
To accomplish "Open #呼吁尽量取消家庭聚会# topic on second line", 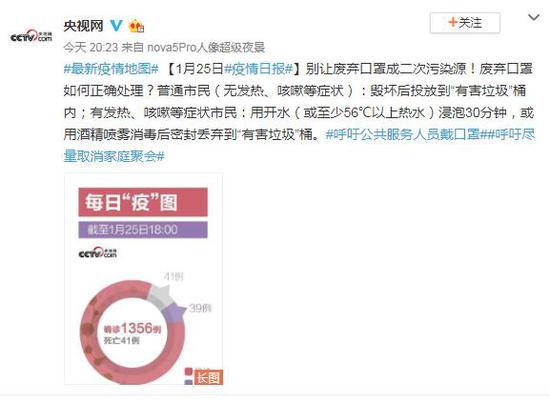I will (x=114, y=156).
